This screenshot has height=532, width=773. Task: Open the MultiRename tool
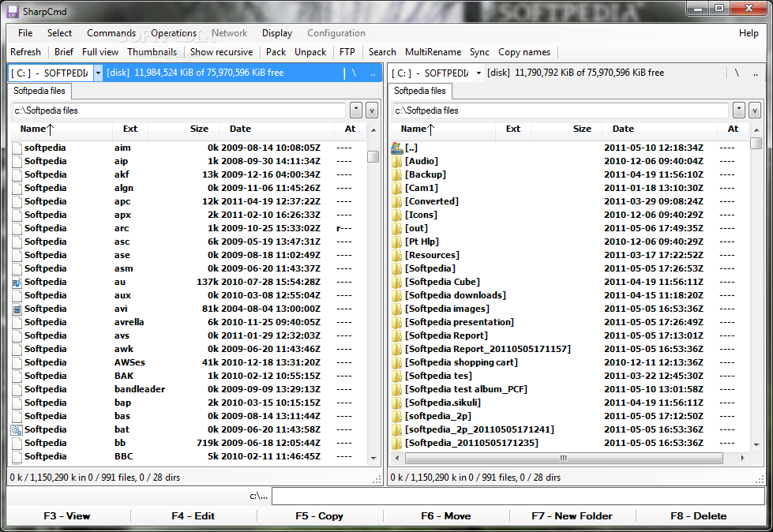pyautogui.click(x=433, y=52)
